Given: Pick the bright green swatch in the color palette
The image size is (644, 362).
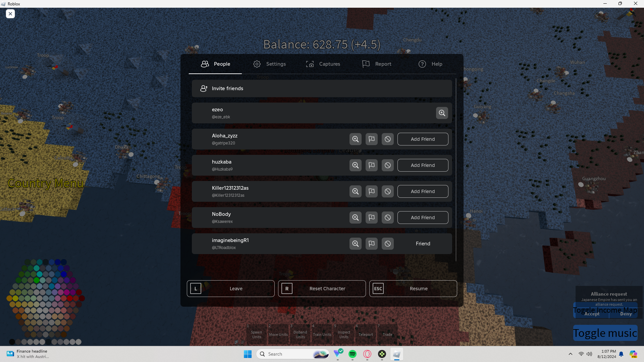Looking at the screenshot, I should (37, 280).
